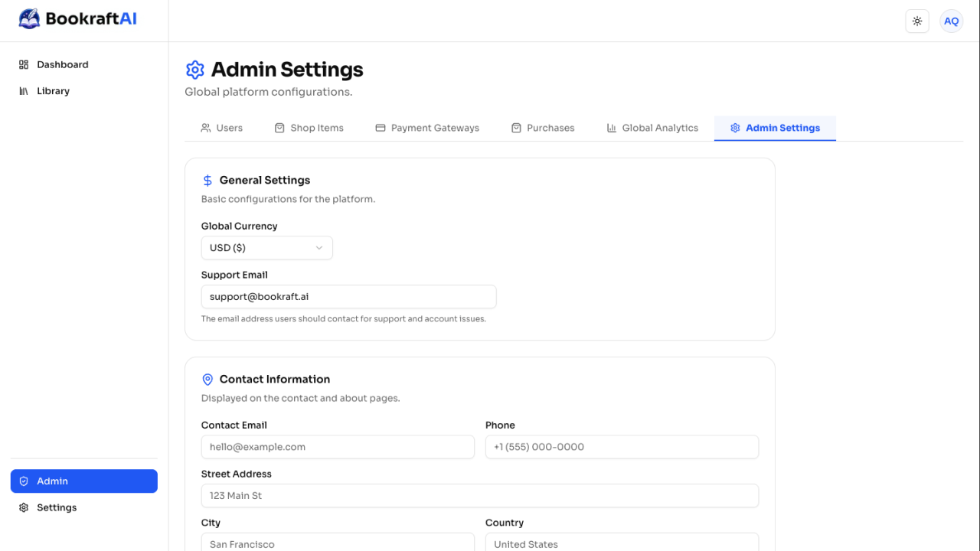
Task: Click the Purchases bag icon
Action: point(516,128)
